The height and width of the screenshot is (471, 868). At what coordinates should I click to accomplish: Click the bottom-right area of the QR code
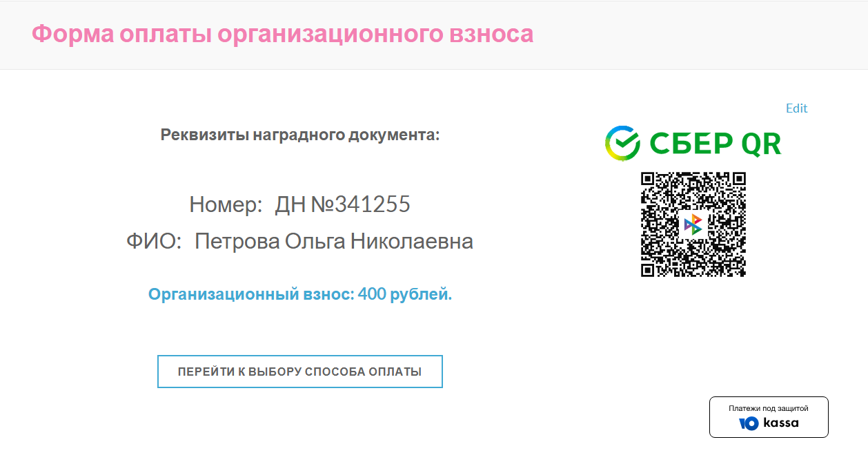(733, 264)
